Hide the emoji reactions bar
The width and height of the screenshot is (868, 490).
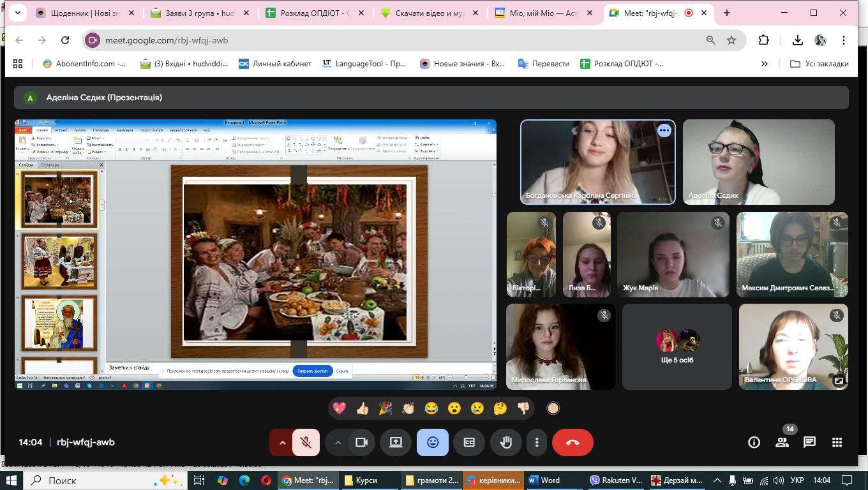[433, 442]
